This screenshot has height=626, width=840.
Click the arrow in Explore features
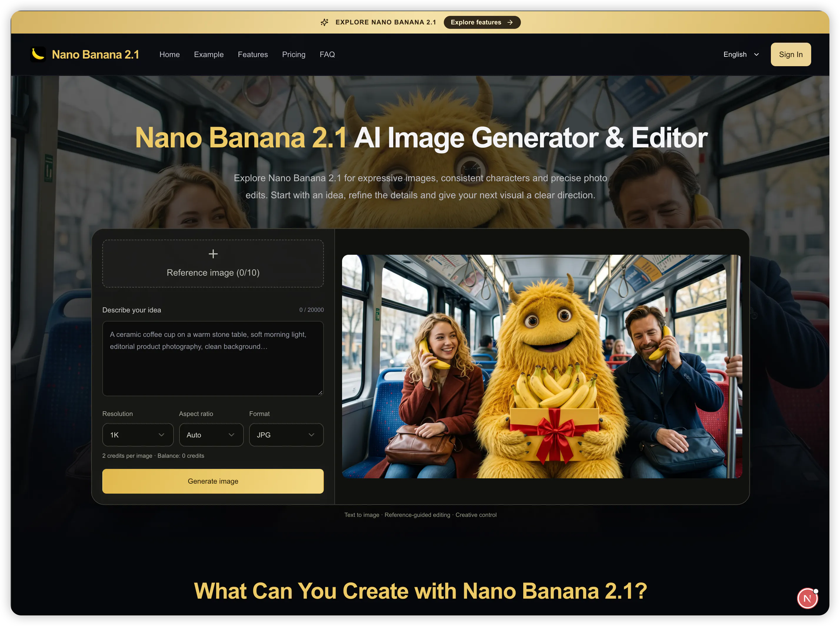click(510, 22)
